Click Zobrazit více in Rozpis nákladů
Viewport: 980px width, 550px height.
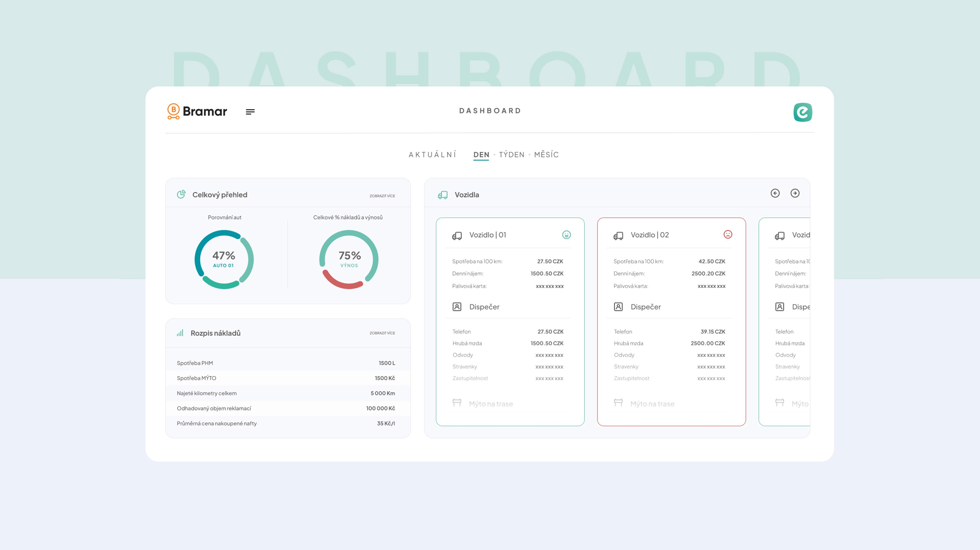click(x=382, y=333)
